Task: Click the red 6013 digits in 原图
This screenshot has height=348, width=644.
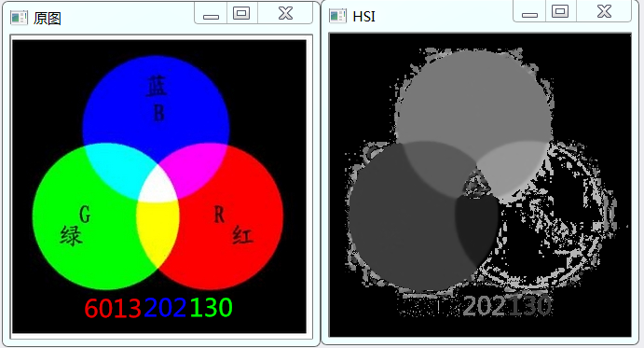Action: pyautogui.click(x=113, y=308)
